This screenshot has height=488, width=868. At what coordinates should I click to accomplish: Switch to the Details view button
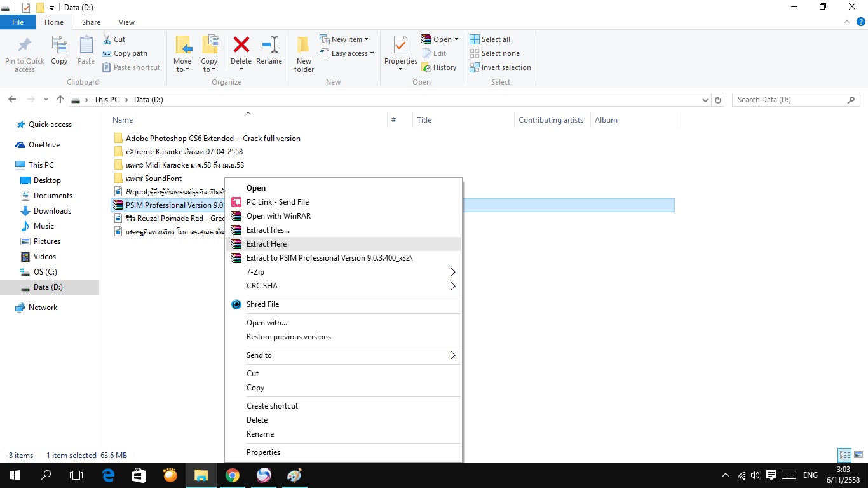coord(844,455)
